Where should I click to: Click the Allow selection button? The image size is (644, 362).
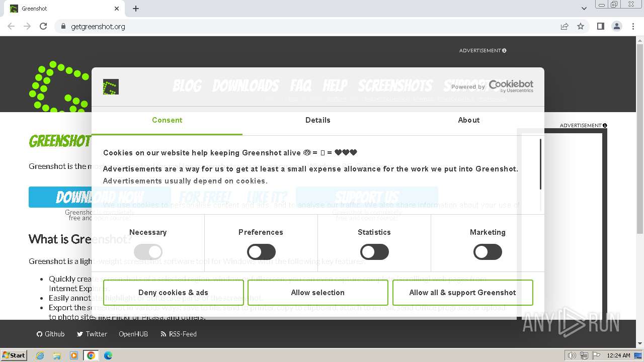[318, 293]
